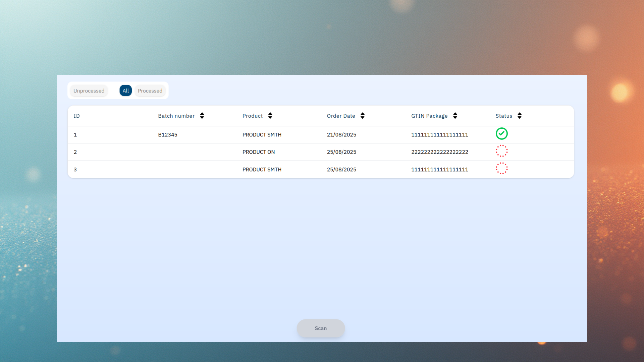Select batch B12345 cell
The height and width of the screenshot is (362, 644).
tap(168, 135)
